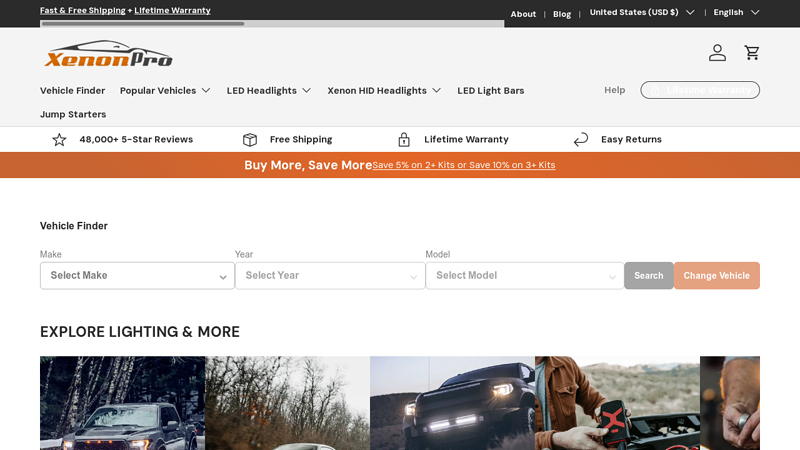Follow the Save 5% on 2+ Kits link
The height and width of the screenshot is (450, 800).
[463, 165]
